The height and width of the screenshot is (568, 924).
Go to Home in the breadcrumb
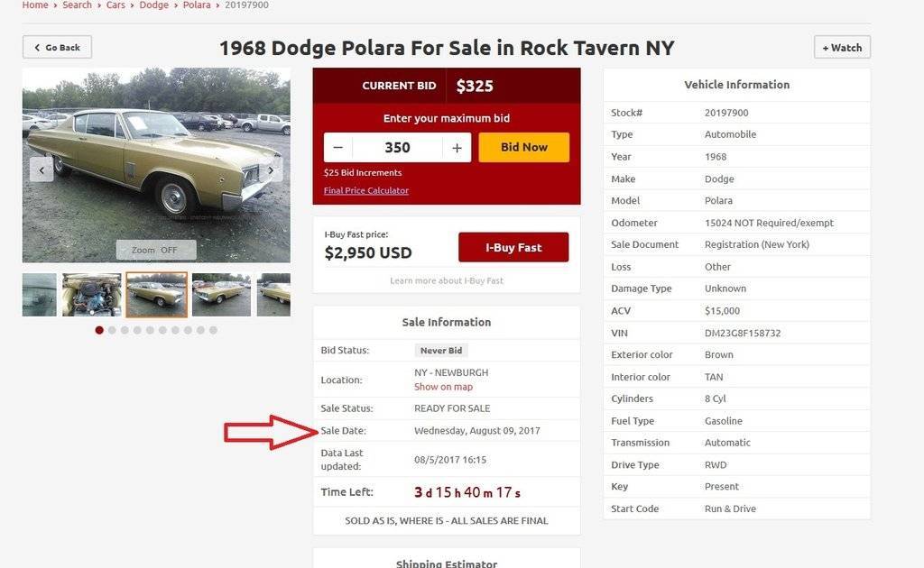click(35, 5)
